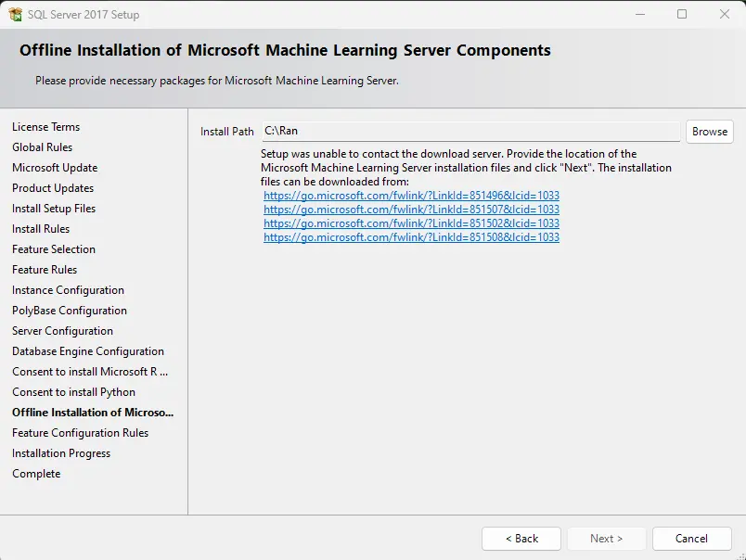Click inside the Install Path text field
This screenshot has width=746, height=560.
[470, 132]
